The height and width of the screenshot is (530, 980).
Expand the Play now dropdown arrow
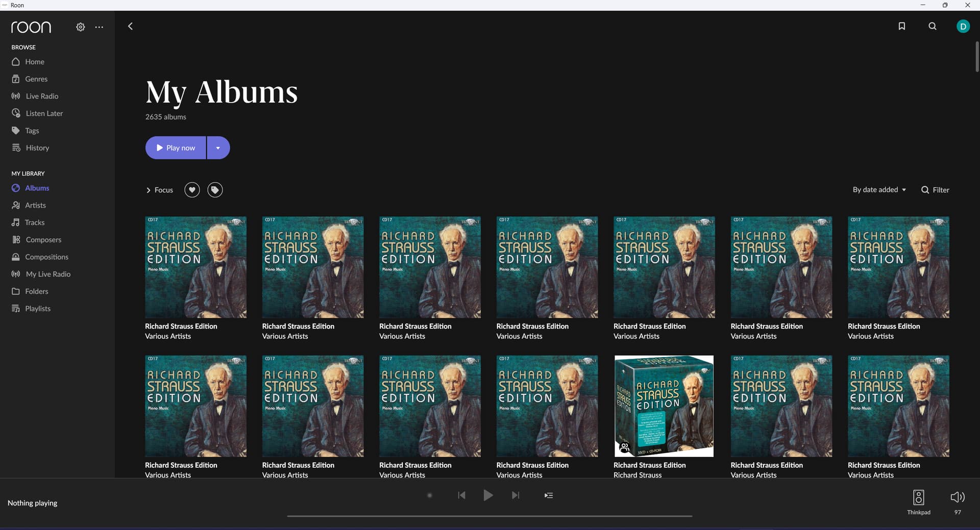pyautogui.click(x=218, y=148)
